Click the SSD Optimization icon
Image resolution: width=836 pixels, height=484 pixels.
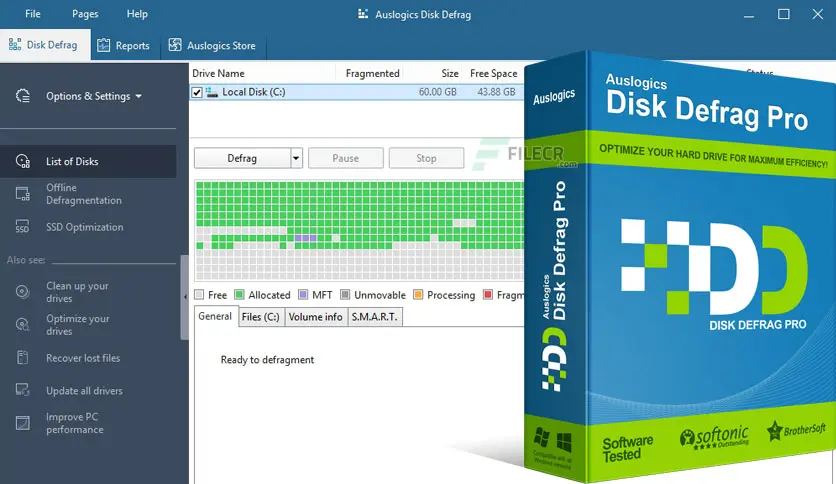23,227
